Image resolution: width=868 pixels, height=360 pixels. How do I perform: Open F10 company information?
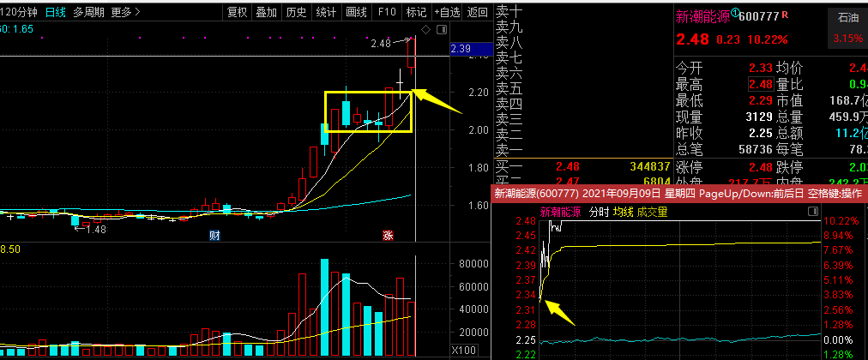coord(387,12)
